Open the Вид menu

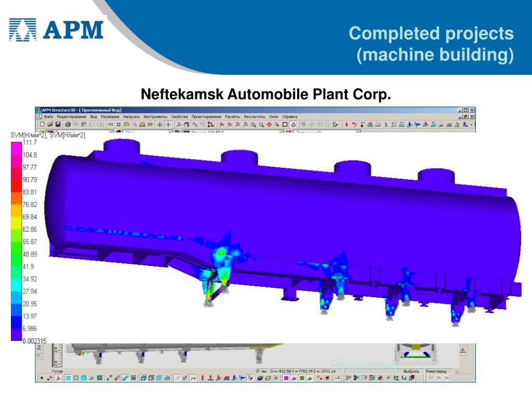click(94, 117)
